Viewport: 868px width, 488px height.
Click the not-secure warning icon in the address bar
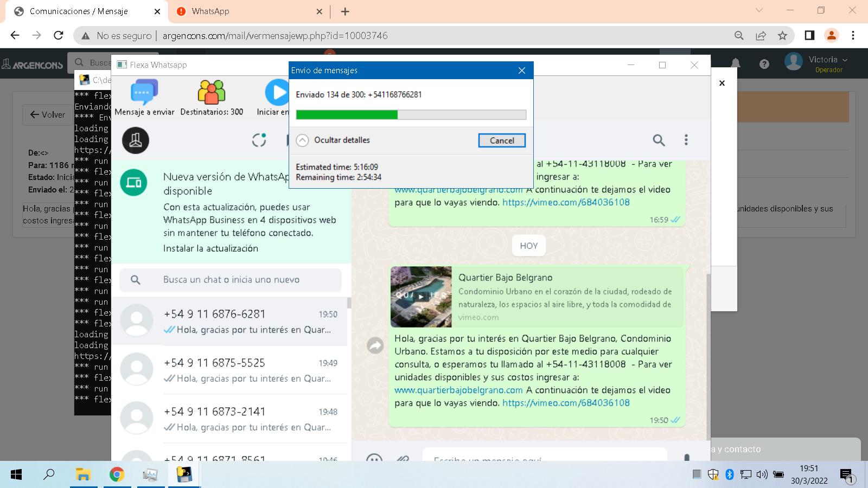[x=86, y=36]
